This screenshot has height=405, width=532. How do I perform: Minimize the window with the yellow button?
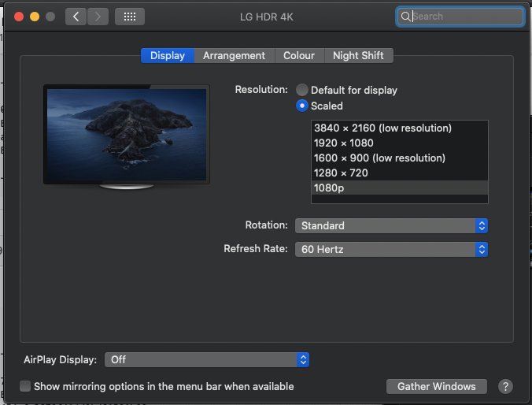[x=35, y=17]
